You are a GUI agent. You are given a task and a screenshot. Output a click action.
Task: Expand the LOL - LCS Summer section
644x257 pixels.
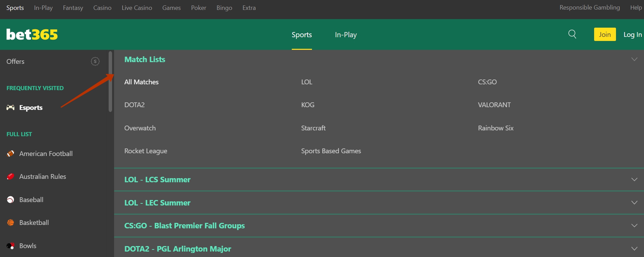coord(634,180)
